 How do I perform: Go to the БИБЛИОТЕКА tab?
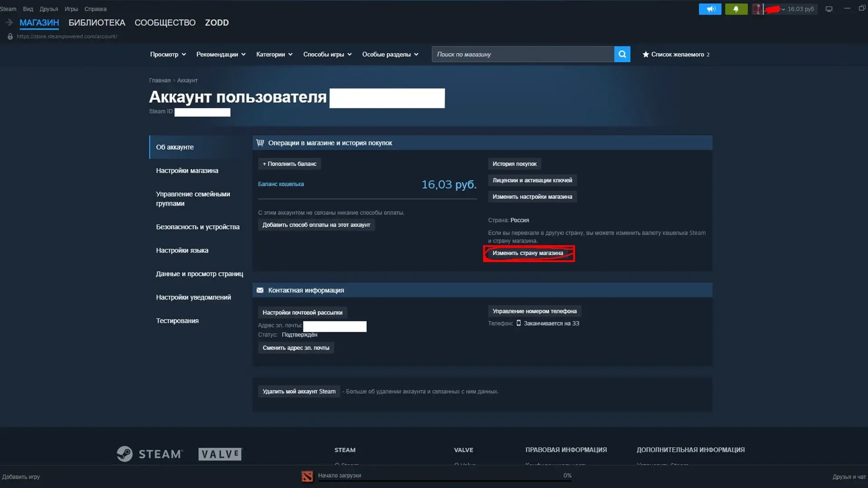(97, 23)
